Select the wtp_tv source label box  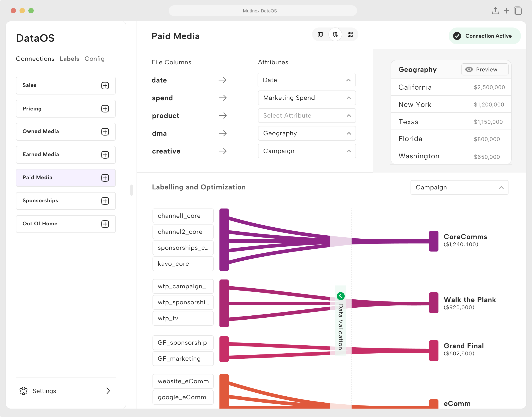(183, 318)
